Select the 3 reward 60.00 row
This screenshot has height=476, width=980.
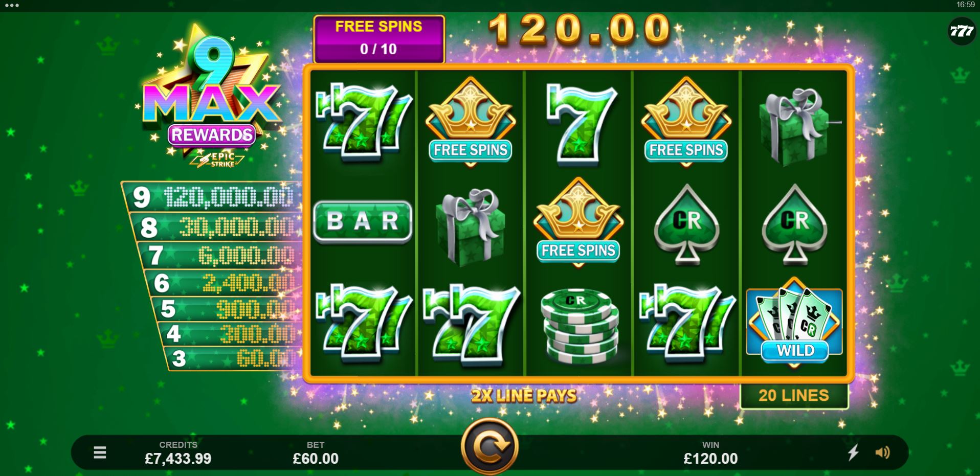(x=233, y=358)
